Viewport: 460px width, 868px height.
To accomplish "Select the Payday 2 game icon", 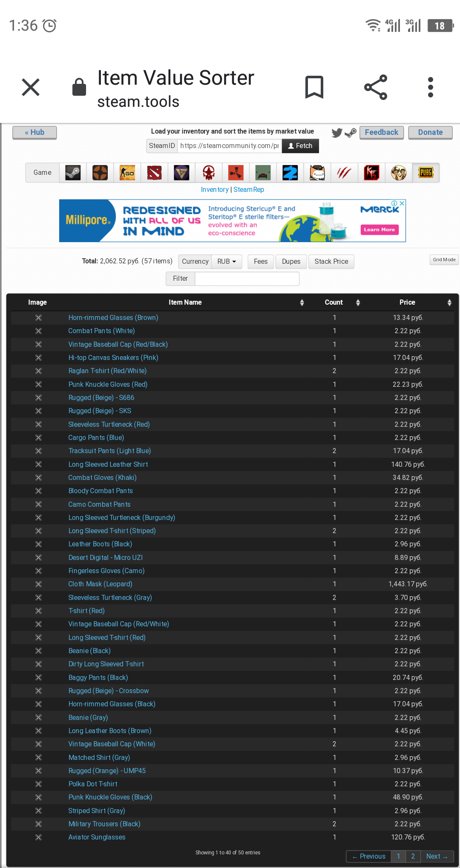I will pyautogui.click(x=290, y=173).
